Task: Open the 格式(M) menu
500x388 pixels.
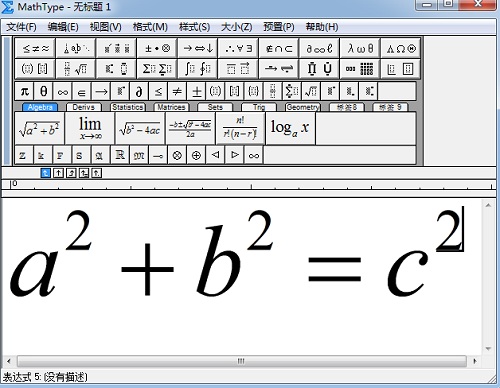Action: point(150,27)
